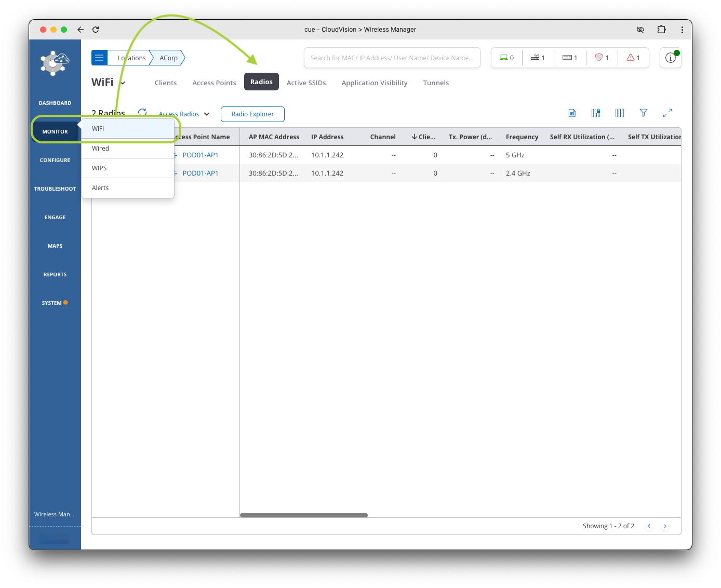Click the refresh radios icon

pyautogui.click(x=142, y=113)
